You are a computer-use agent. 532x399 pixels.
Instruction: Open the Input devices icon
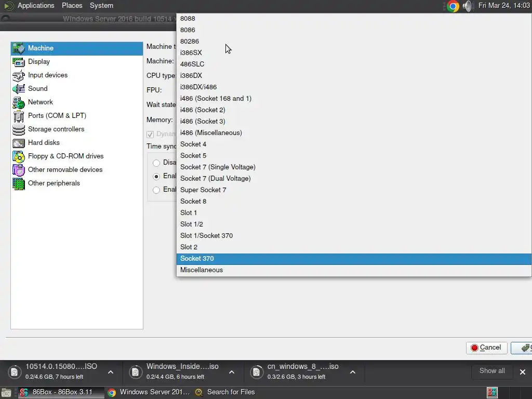(19, 76)
